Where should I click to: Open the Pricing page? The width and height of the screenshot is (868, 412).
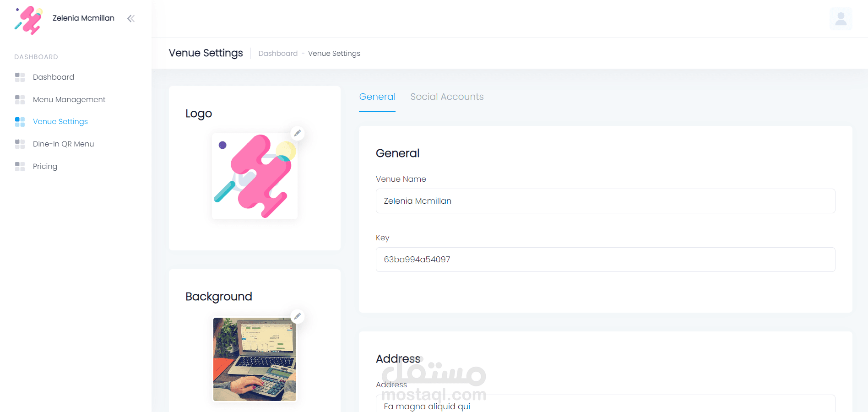coord(45,166)
